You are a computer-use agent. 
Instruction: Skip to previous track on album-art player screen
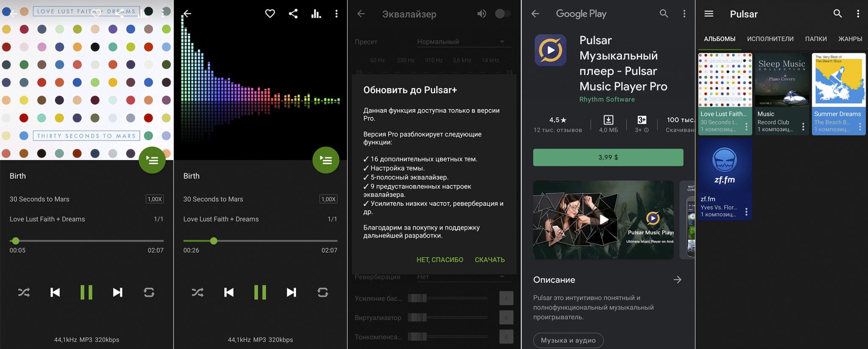[x=55, y=292]
